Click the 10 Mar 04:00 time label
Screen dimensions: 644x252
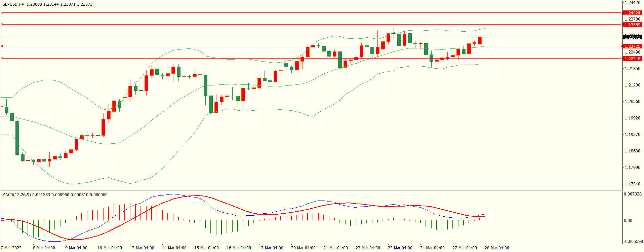(x=110, y=248)
